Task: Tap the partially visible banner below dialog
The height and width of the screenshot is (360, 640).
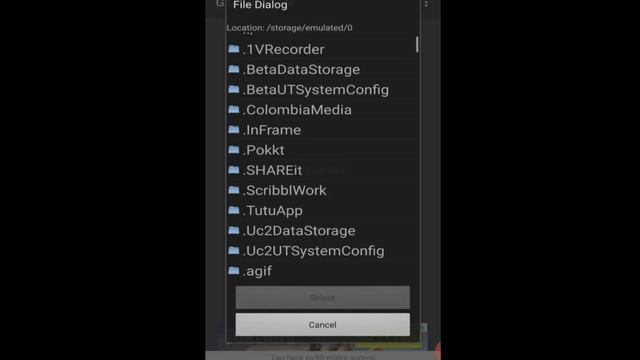Action: coord(322,356)
